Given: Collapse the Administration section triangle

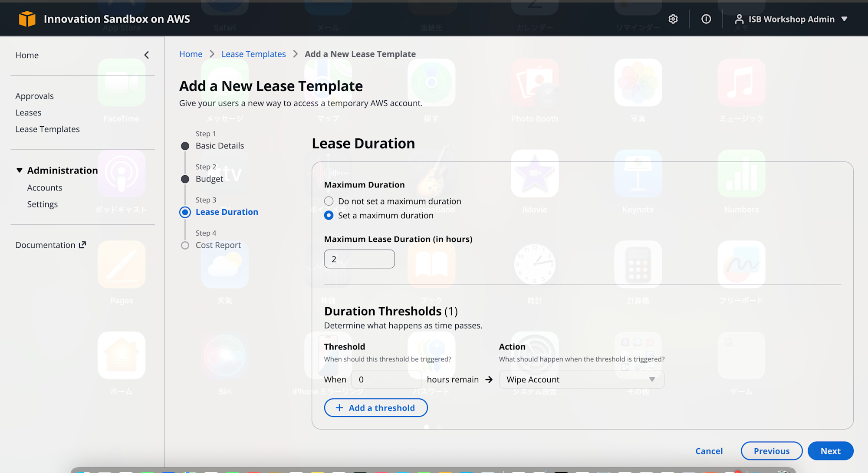Looking at the screenshot, I should pos(20,170).
